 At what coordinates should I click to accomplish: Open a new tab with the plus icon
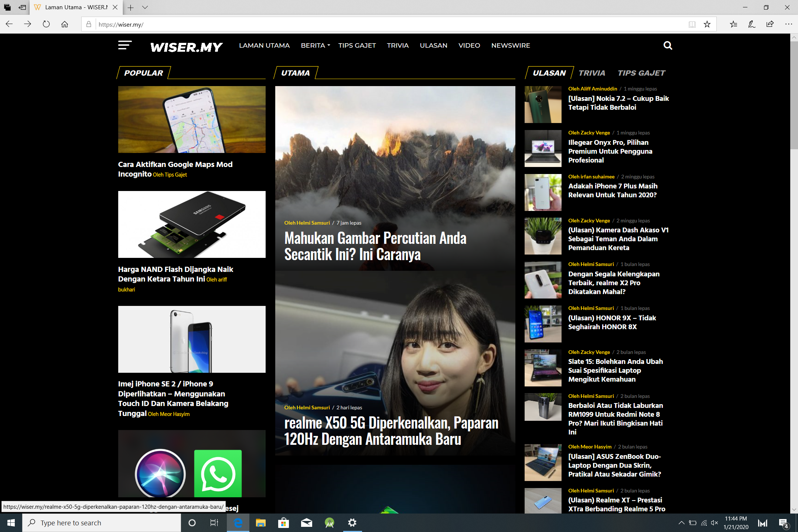click(x=131, y=7)
